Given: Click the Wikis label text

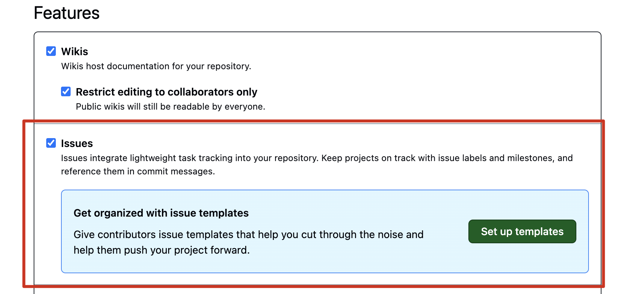Looking at the screenshot, I should (x=74, y=51).
